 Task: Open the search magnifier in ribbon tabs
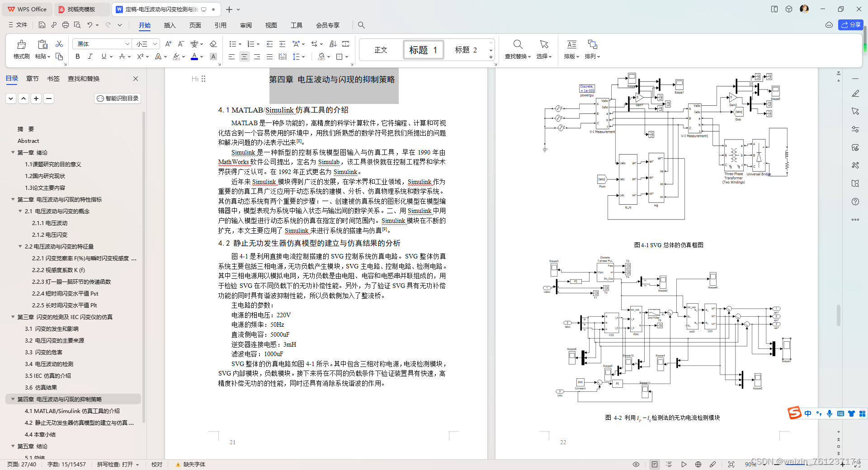[361, 25]
